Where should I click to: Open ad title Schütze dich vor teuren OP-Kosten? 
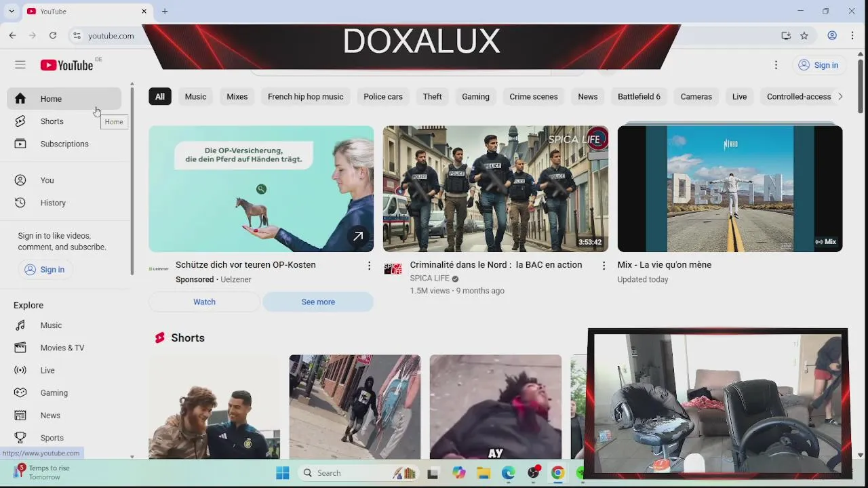[245, 265]
